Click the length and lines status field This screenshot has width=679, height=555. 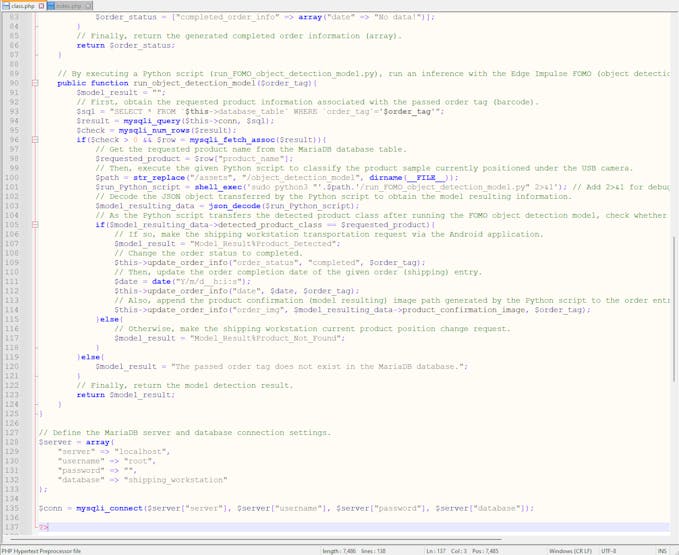coord(354,550)
